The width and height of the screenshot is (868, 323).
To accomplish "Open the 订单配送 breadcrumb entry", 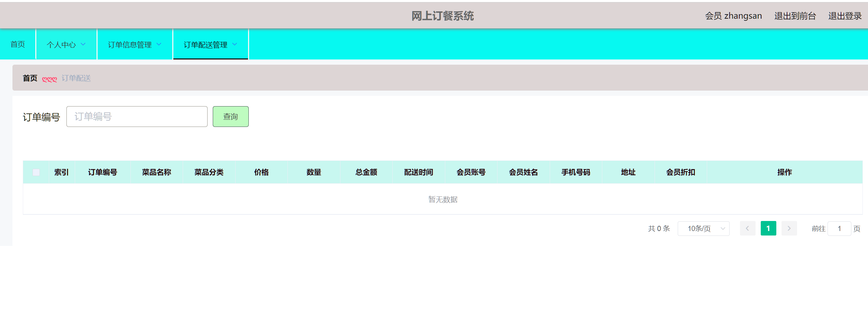I will point(76,78).
